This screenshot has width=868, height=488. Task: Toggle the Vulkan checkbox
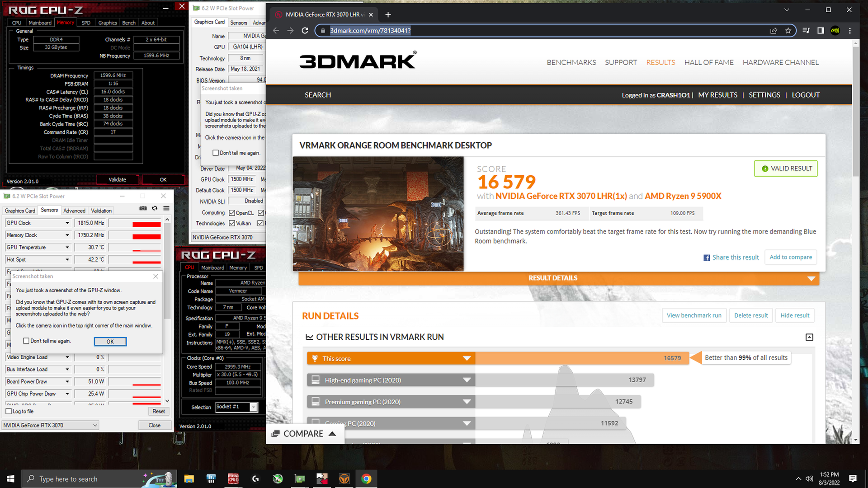(232, 223)
